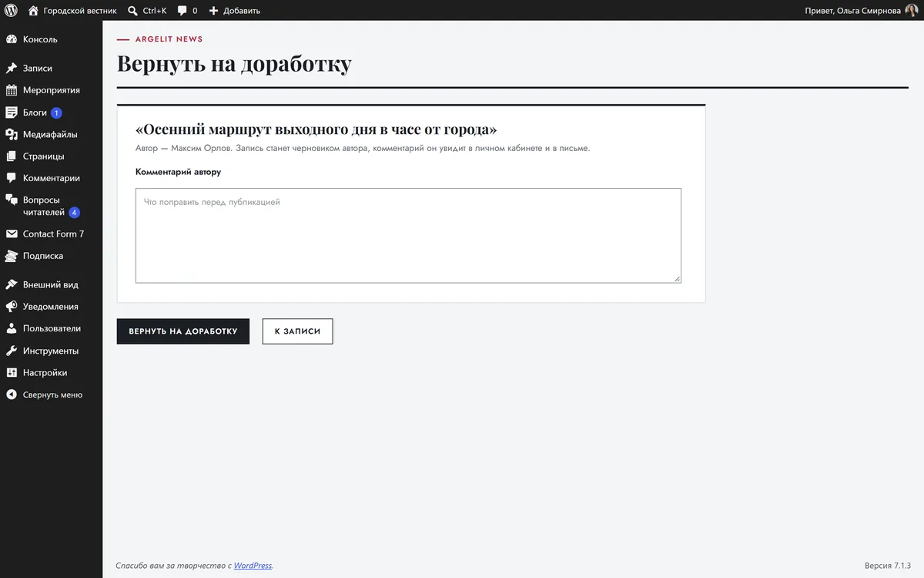Open Пользователи menu item
This screenshot has height=578, width=924.
point(51,328)
